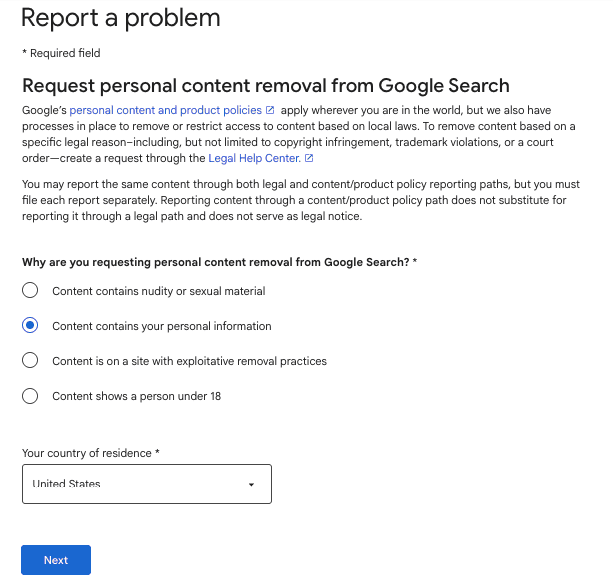The width and height of the screenshot is (613, 588).
Task: Select the nudity or sexual material radio button
Action: pyautogui.click(x=30, y=291)
